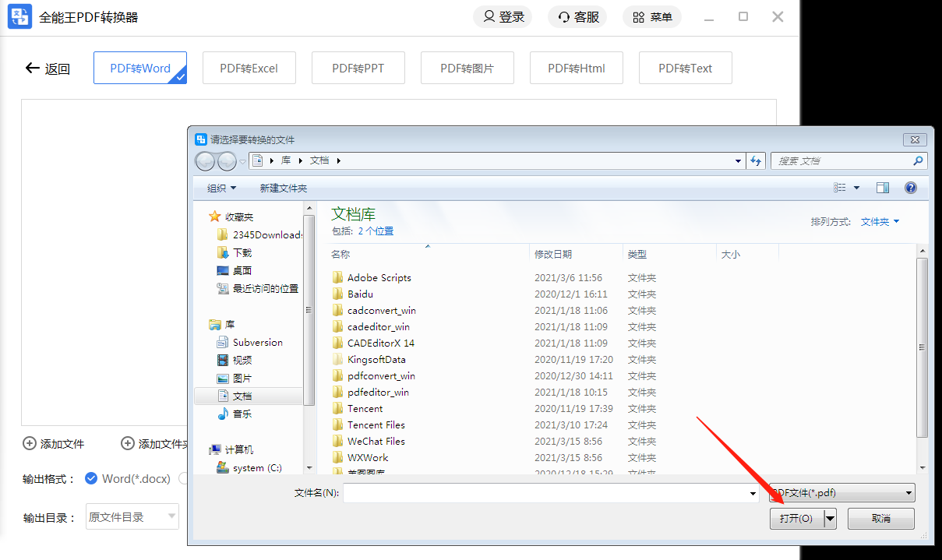Image resolution: width=942 pixels, height=560 pixels.
Task: Open the help icon in dialog toolbar
Action: click(x=910, y=188)
